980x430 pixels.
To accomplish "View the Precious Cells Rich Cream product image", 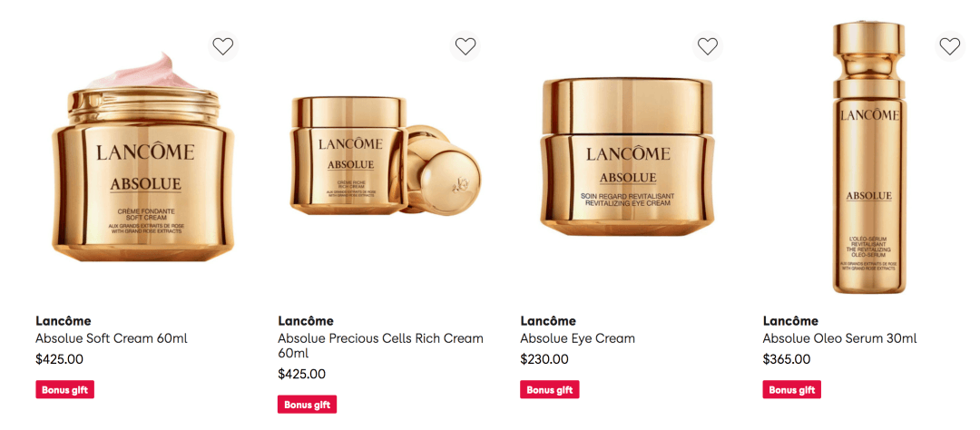I will (x=386, y=156).
